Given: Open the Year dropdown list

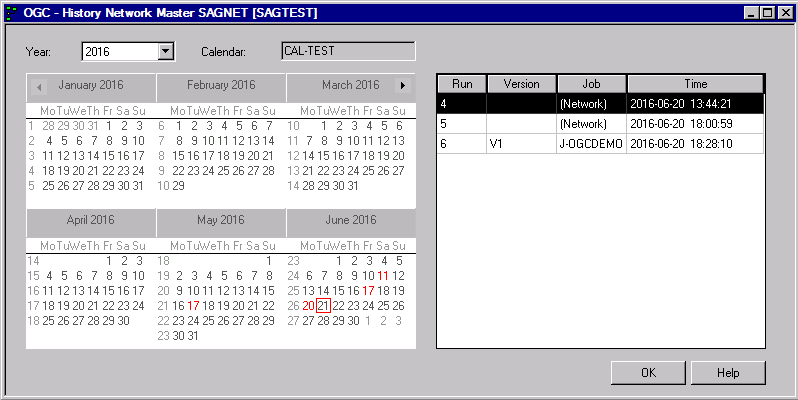Looking at the screenshot, I should [166, 51].
